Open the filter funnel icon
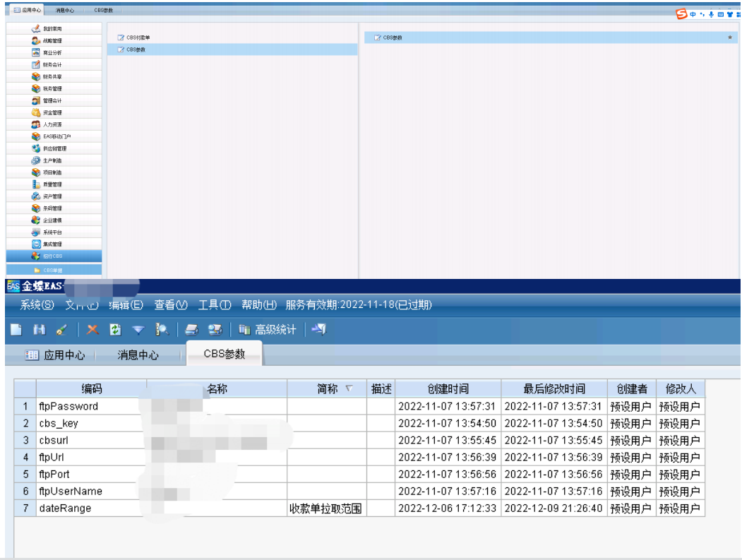742x560 pixels. click(138, 330)
